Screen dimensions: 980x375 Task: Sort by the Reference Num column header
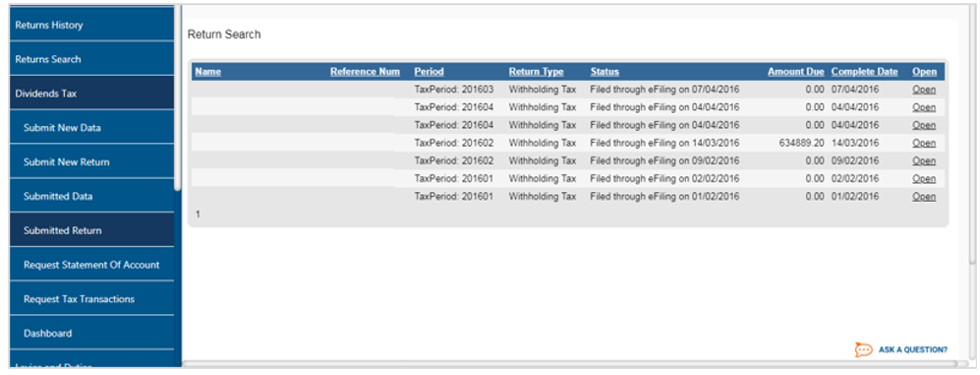365,72
